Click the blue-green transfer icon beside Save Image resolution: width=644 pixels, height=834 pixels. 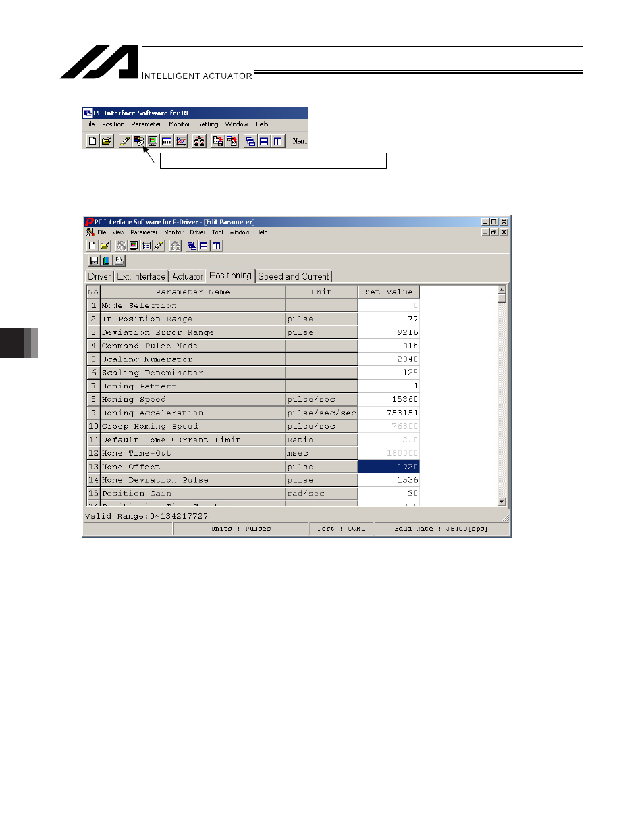click(107, 261)
